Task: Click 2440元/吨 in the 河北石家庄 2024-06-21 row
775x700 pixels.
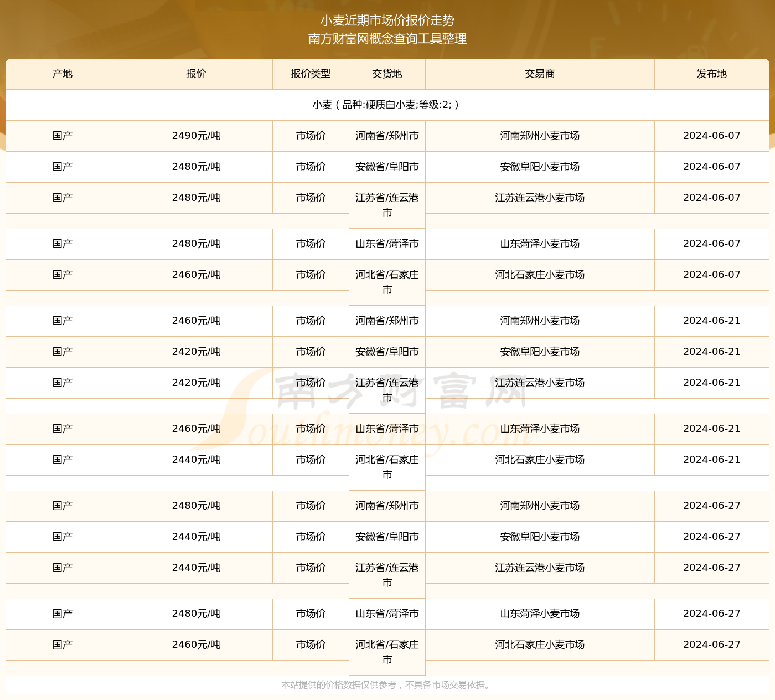Action: [x=196, y=460]
